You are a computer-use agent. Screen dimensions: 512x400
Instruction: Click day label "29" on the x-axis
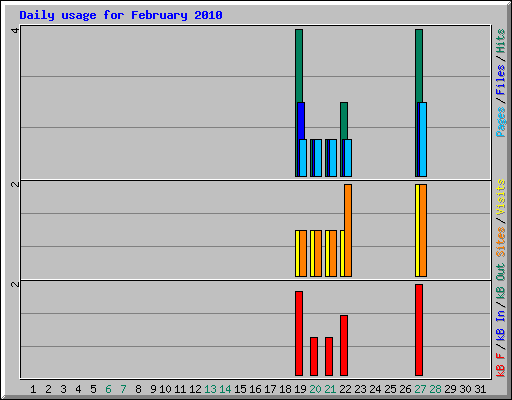pos(450,389)
